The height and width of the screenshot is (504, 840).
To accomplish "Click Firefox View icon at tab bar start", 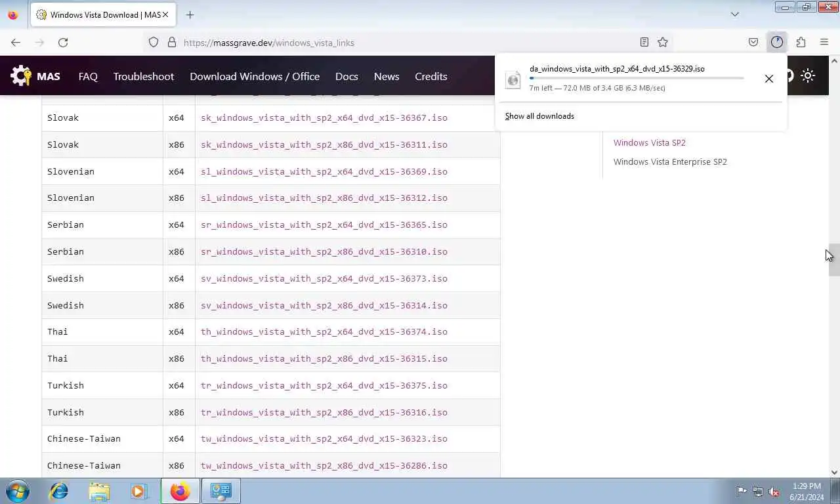I will pos(13,14).
